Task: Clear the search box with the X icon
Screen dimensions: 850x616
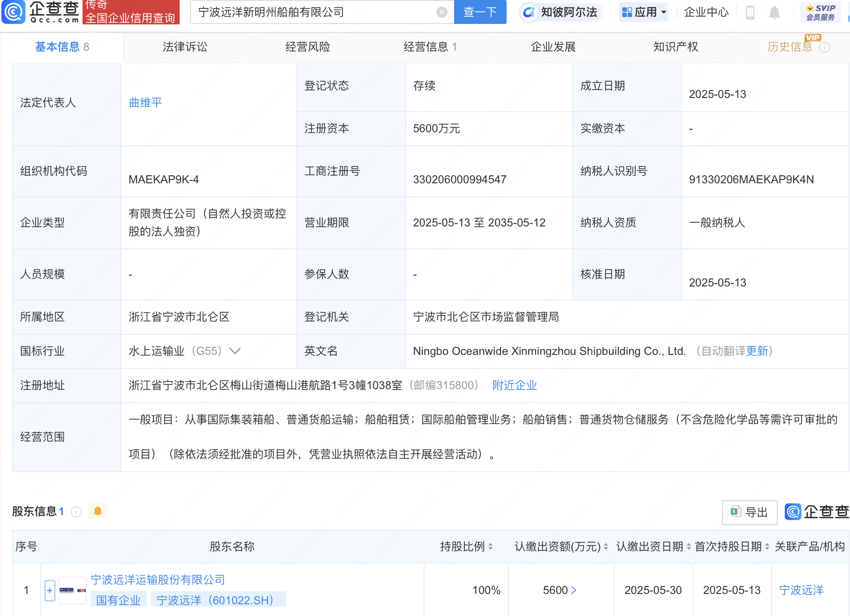Action: [x=441, y=12]
